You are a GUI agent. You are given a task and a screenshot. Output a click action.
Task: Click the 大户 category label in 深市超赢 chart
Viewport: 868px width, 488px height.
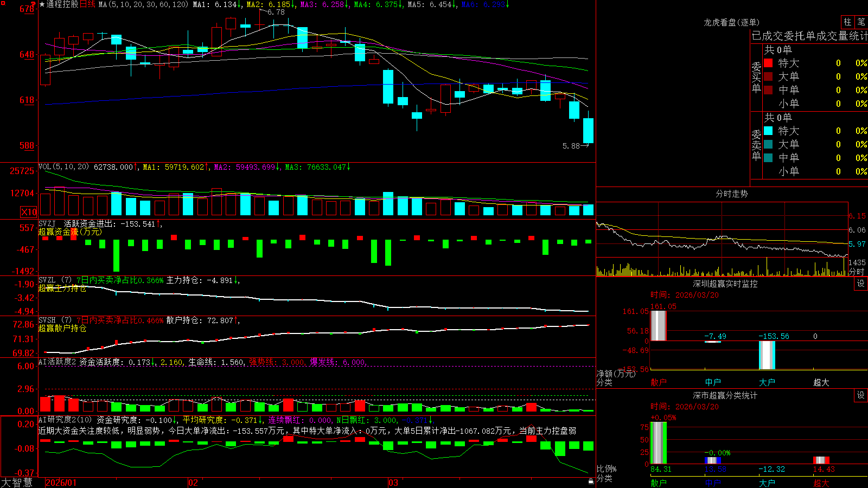pos(767,483)
